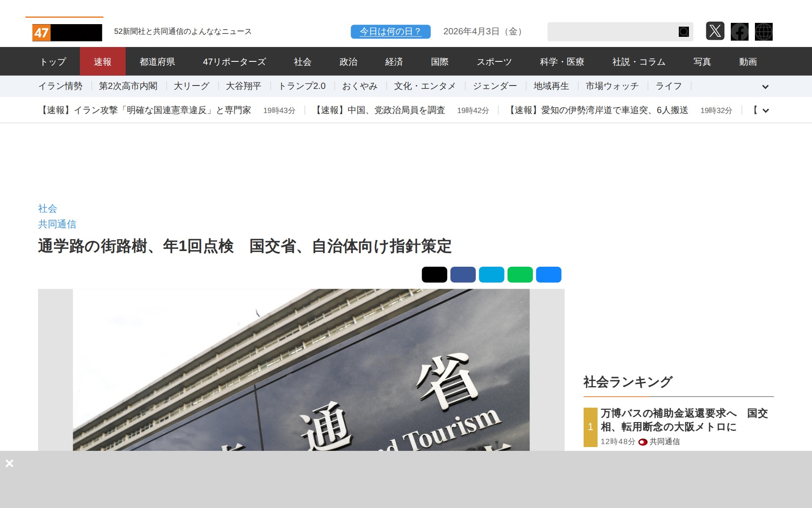Click the search input field
Screen dimensions: 812x508
(612, 32)
